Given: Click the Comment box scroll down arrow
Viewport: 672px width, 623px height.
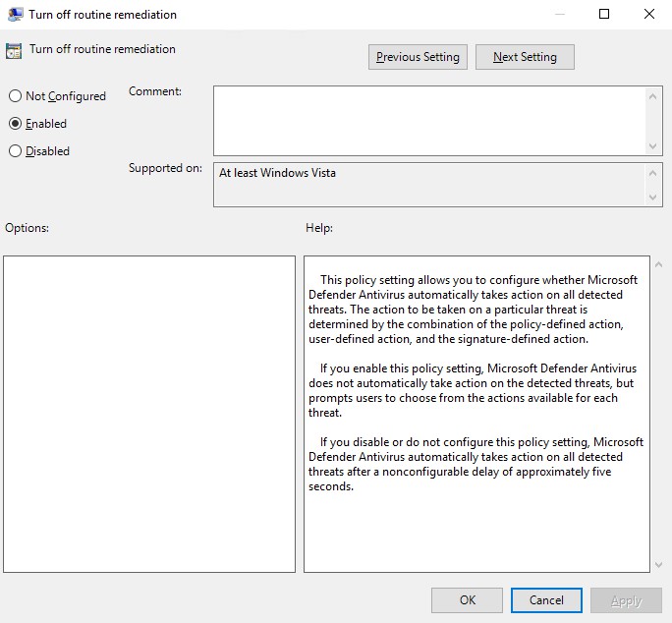Looking at the screenshot, I should click(x=652, y=146).
